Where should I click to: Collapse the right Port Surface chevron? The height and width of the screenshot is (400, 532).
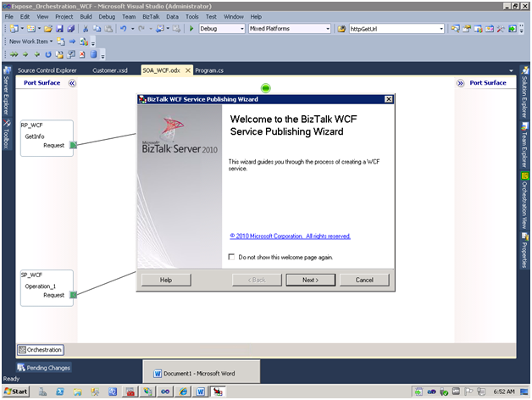coord(460,83)
